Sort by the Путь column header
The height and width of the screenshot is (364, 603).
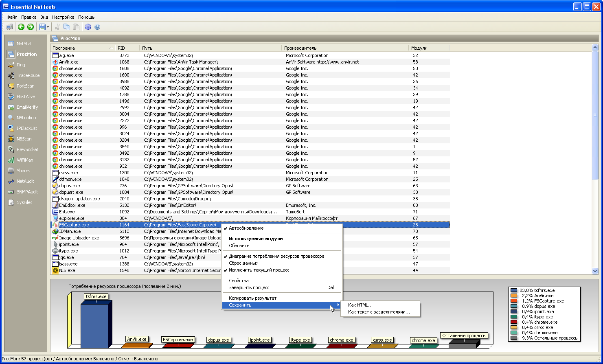click(211, 48)
